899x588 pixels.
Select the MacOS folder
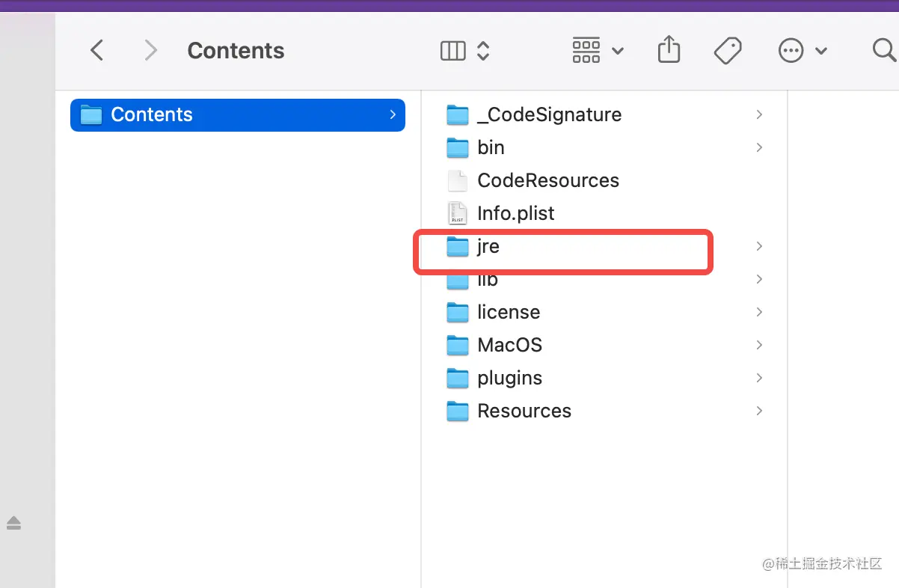click(509, 345)
